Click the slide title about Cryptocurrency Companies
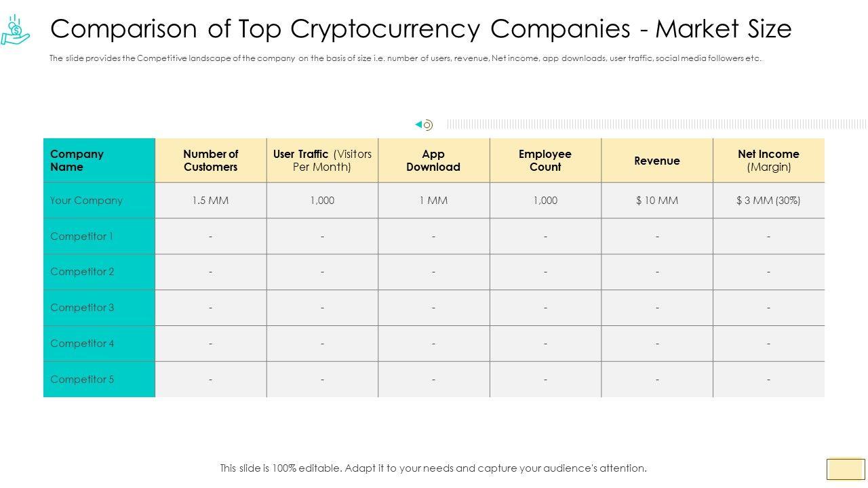The width and height of the screenshot is (868, 488). [421, 29]
